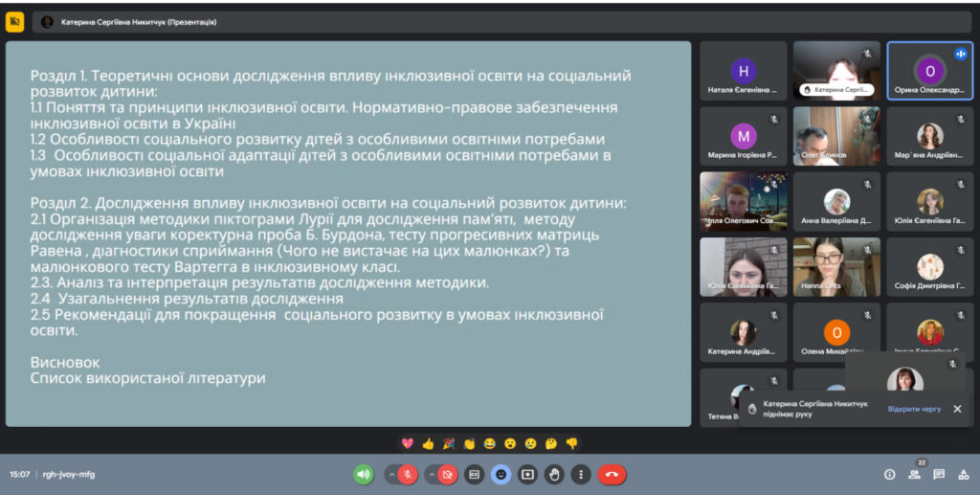This screenshot has width=980, height=495.
Task: Open the three-dot more options menu
Action: (581, 474)
